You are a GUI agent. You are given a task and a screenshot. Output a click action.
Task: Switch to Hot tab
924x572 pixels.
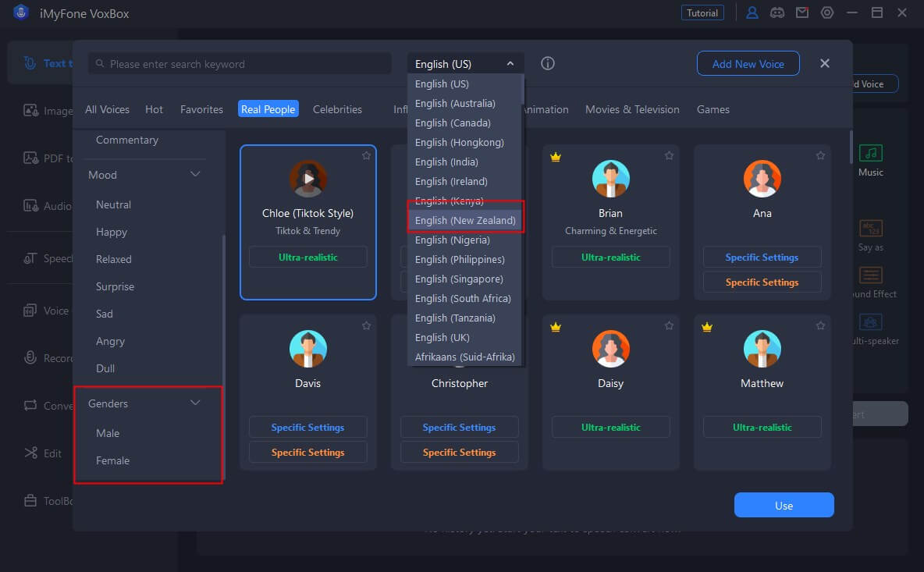154,109
